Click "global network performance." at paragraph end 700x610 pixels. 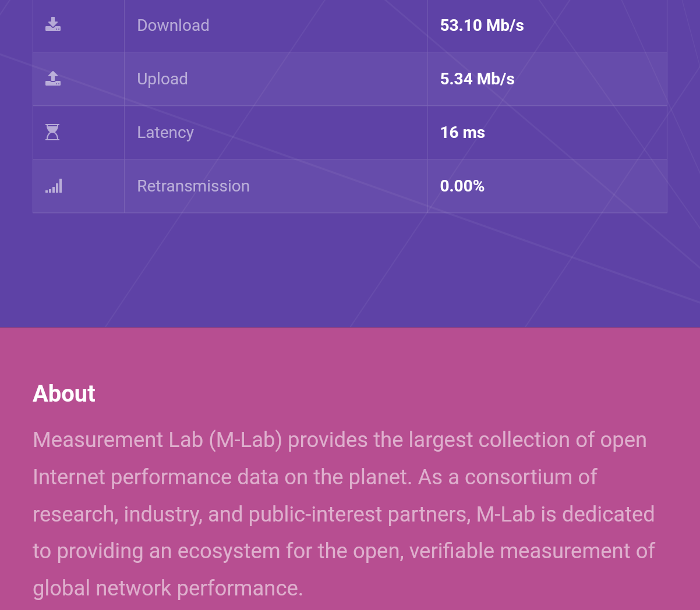[168, 588]
